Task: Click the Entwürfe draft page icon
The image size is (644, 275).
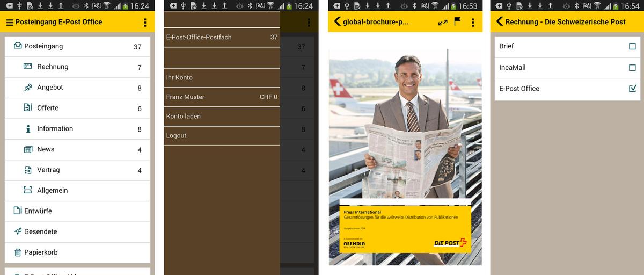Action: point(18,211)
